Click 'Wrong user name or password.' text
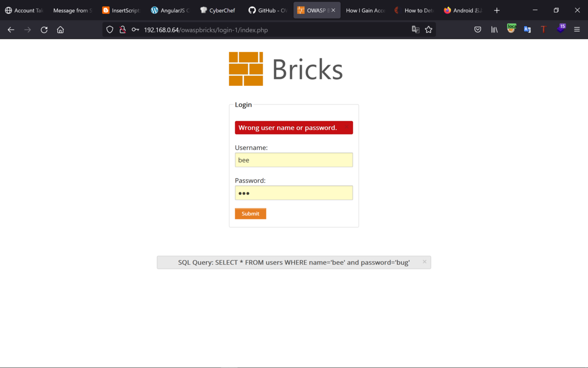The image size is (588, 368). click(x=288, y=128)
